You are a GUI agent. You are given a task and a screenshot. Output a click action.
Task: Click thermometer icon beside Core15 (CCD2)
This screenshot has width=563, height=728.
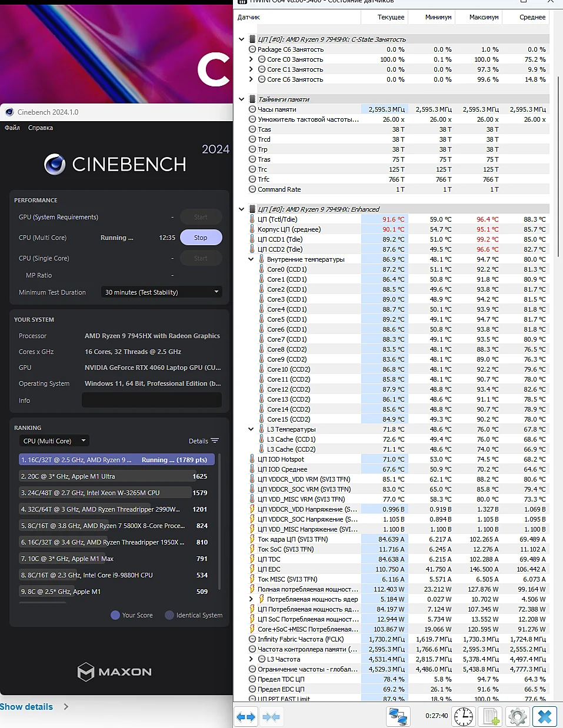[x=262, y=419]
